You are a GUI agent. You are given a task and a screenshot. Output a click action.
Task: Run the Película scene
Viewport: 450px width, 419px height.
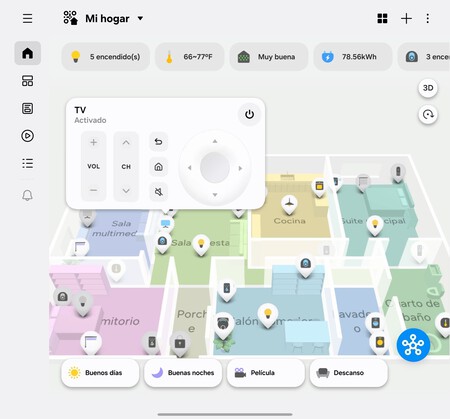point(266,373)
